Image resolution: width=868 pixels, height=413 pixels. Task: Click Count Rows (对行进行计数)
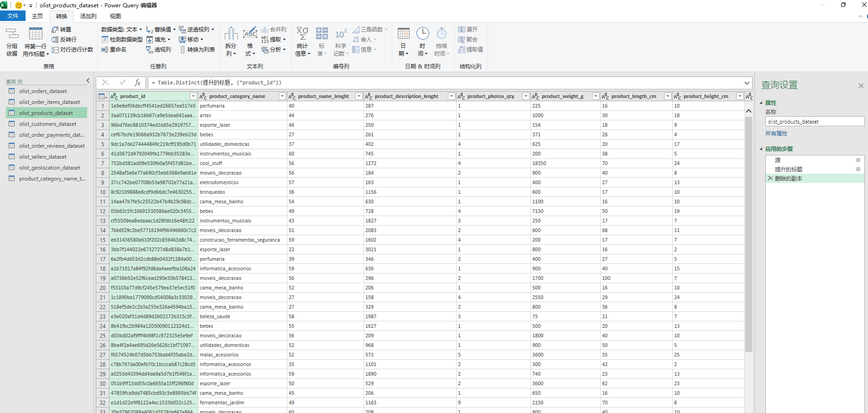pos(73,49)
